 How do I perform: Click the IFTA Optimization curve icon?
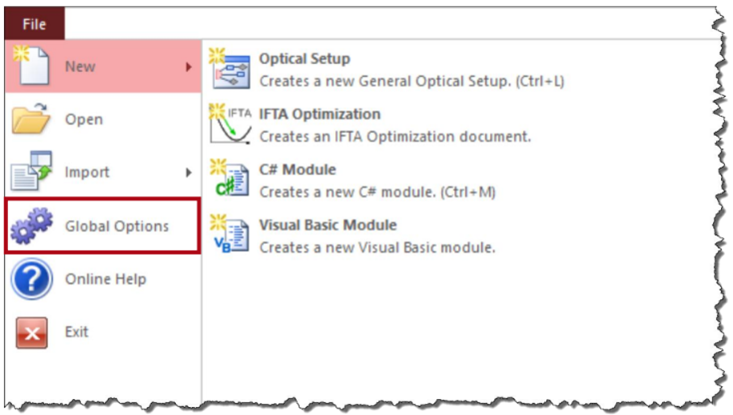pyautogui.click(x=230, y=124)
